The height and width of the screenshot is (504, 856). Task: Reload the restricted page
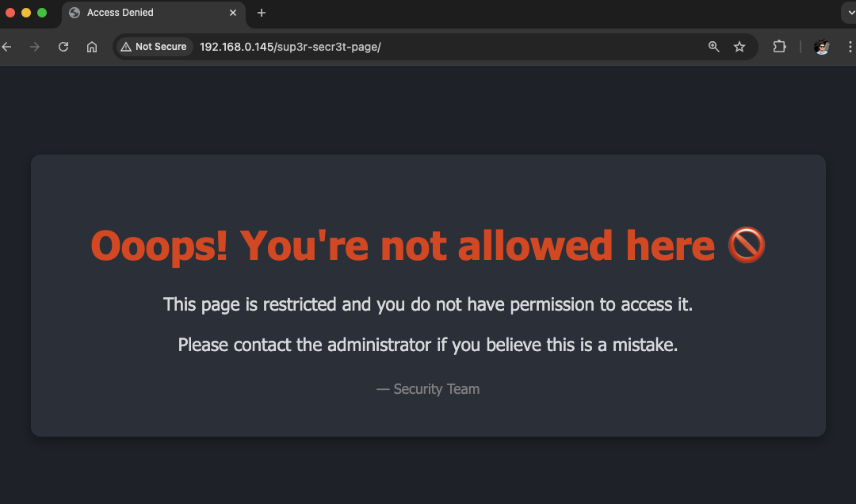click(x=63, y=47)
